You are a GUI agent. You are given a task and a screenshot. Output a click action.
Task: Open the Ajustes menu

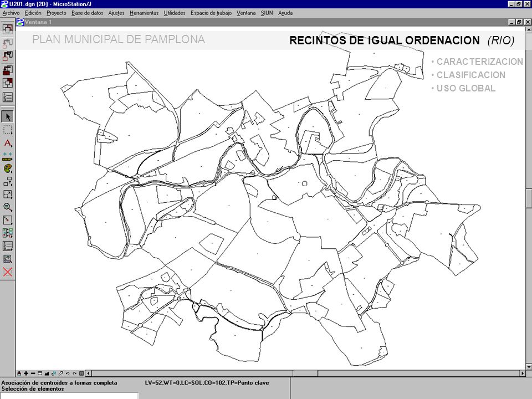[116, 13]
